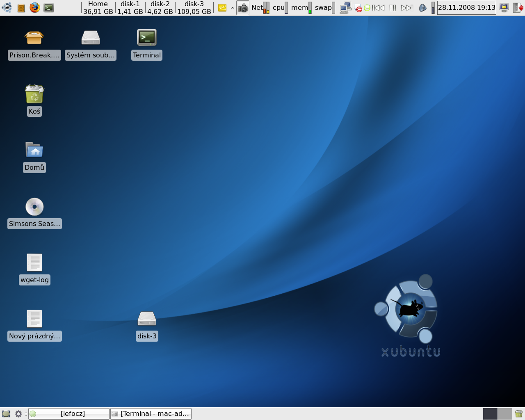Open settings gear in bottom panel
The height and width of the screenshot is (420, 525).
[x=18, y=414]
